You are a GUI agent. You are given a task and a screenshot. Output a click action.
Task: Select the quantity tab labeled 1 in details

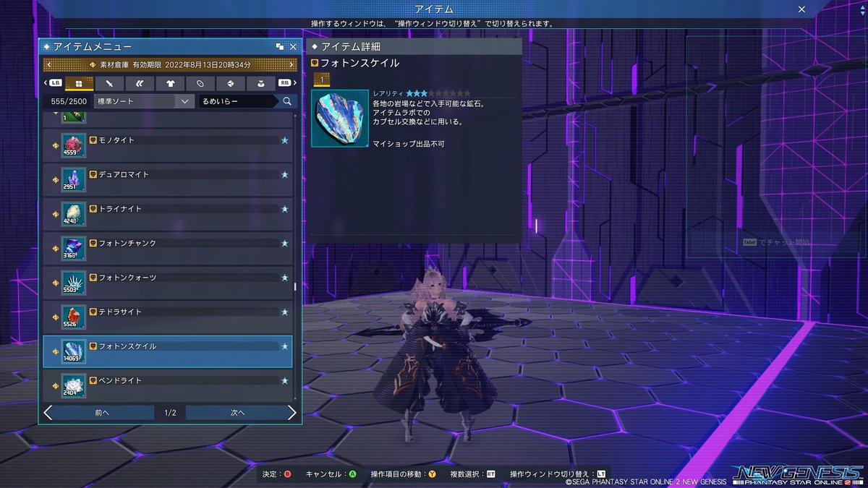[321, 80]
